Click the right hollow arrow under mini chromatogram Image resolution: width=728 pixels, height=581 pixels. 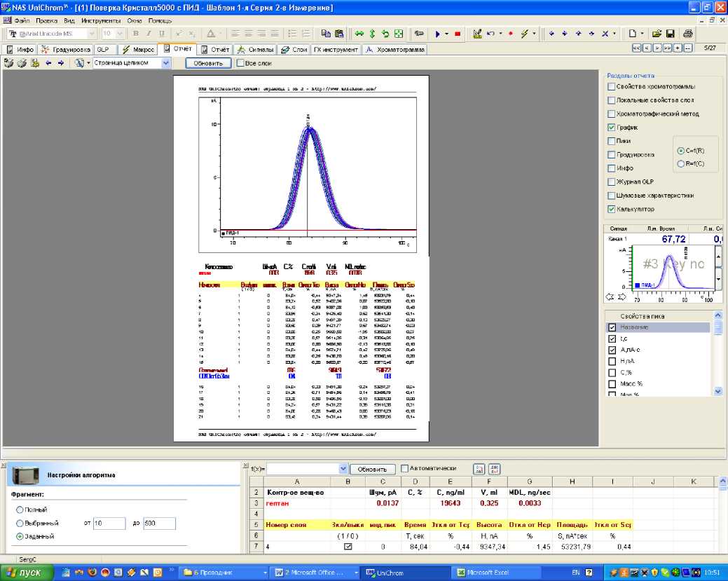[621, 296]
